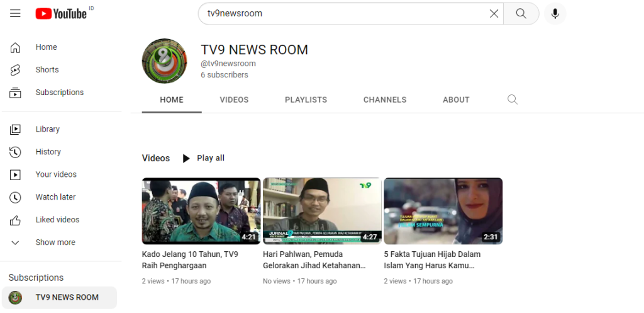Click the Liked videos thumbs-up icon
Viewport: 644px width, 313px height.
pyautogui.click(x=15, y=220)
